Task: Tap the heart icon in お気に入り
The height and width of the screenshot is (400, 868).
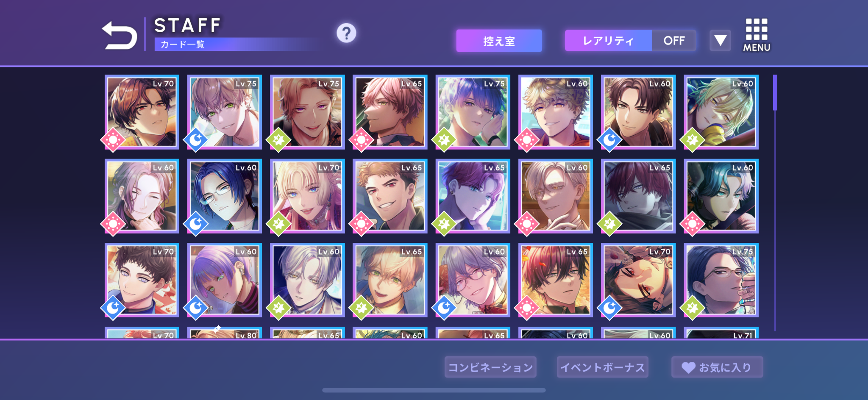Action: [688, 367]
